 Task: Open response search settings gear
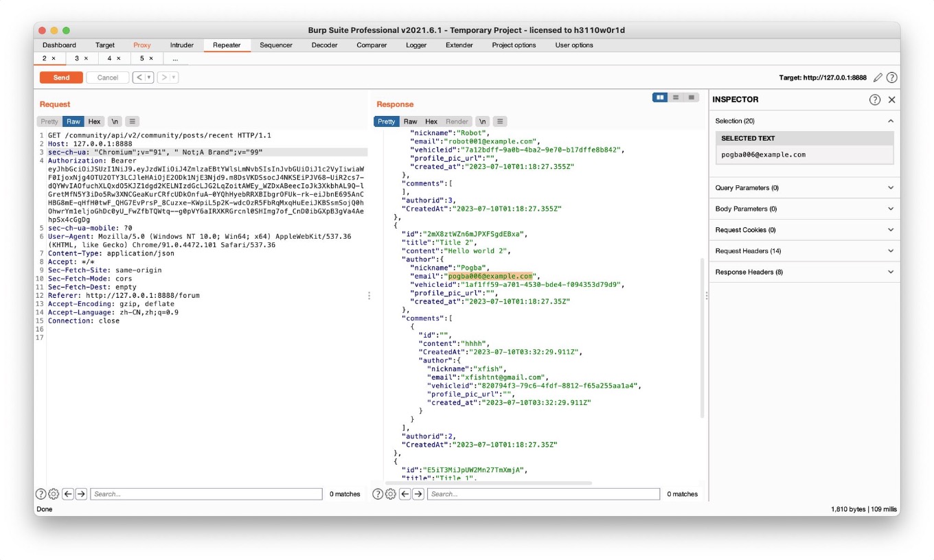[x=391, y=494]
